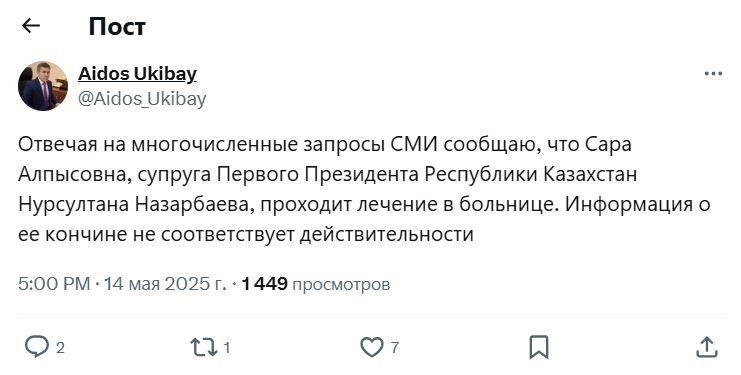Viewport: 741px width, 375px height.
Task: Bookmark this post
Action: tap(539, 348)
